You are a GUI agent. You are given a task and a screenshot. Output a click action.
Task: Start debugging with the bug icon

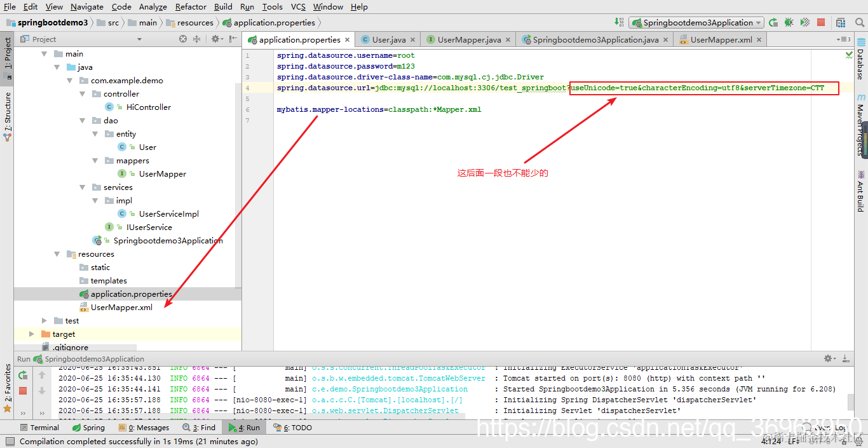[x=789, y=22]
